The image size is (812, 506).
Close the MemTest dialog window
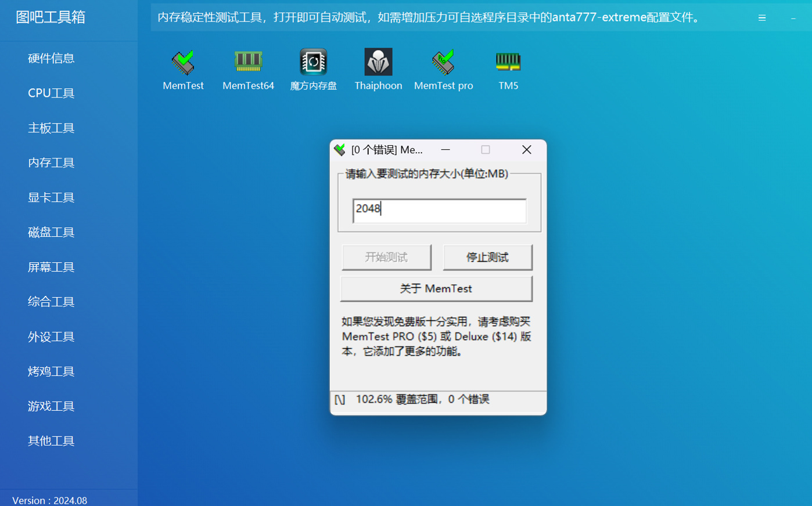527,150
